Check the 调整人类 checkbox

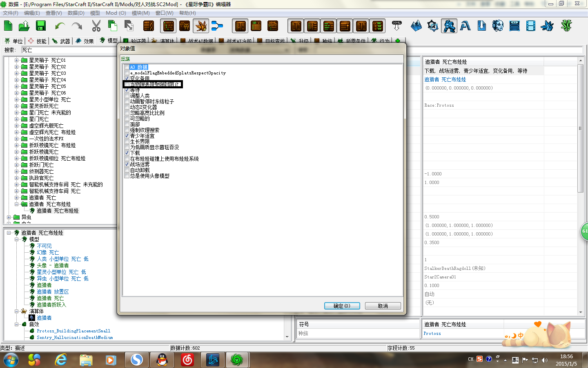tap(127, 96)
